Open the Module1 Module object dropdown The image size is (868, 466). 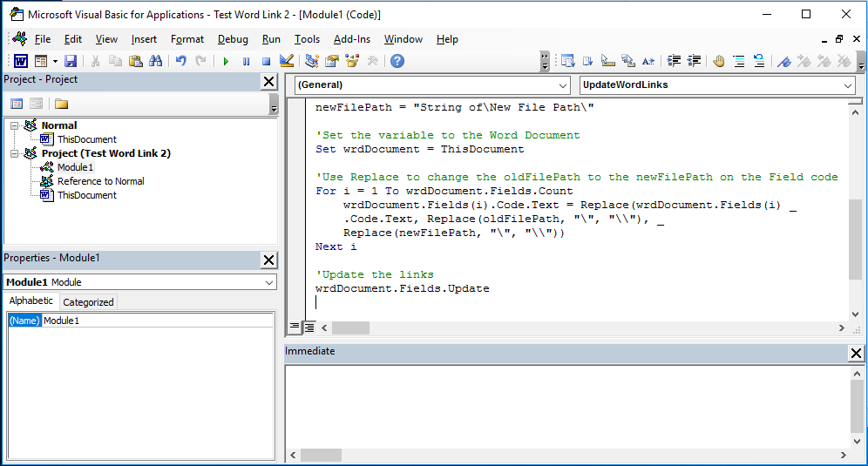pos(269,282)
